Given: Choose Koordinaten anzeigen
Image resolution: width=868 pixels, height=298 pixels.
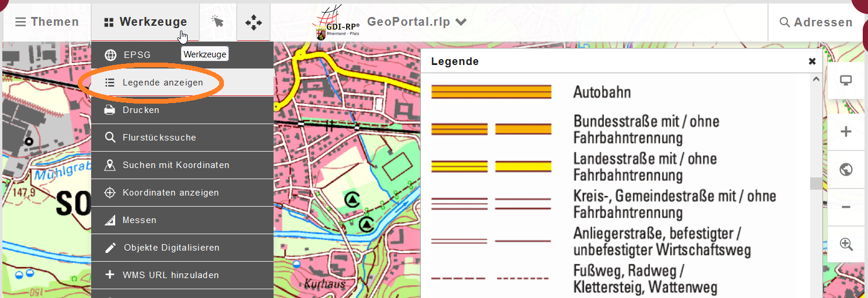Looking at the screenshot, I should click(x=182, y=193).
